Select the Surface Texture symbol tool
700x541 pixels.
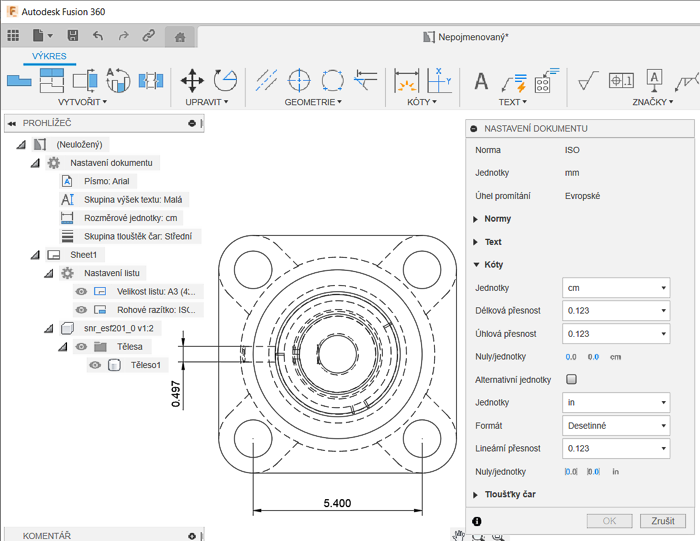588,81
